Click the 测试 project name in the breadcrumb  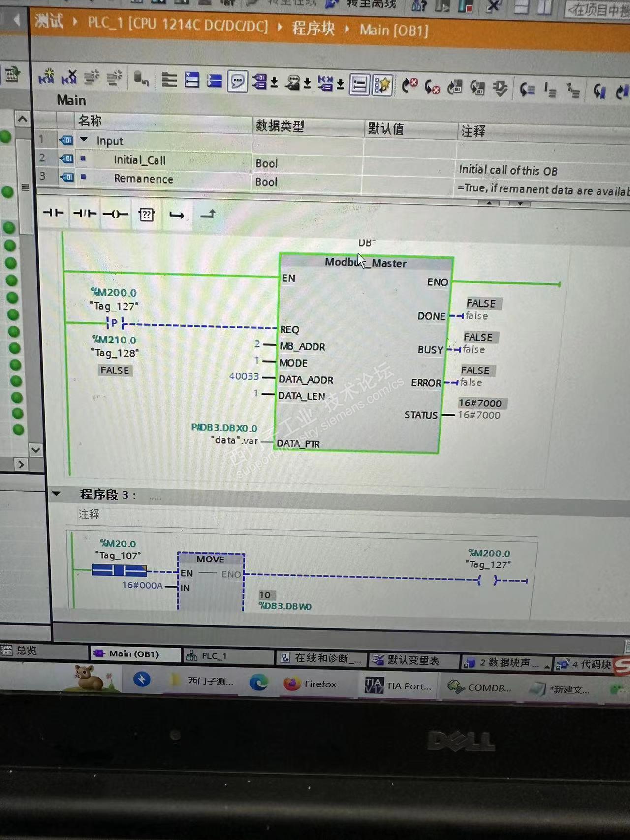tap(49, 21)
